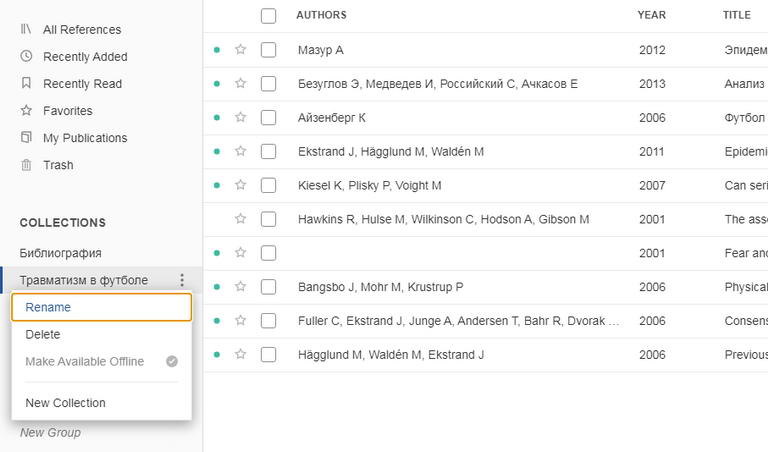The width and height of the screenshot is (768, 452).
Task: Open Recently Read list
Action: pos(82,84)
